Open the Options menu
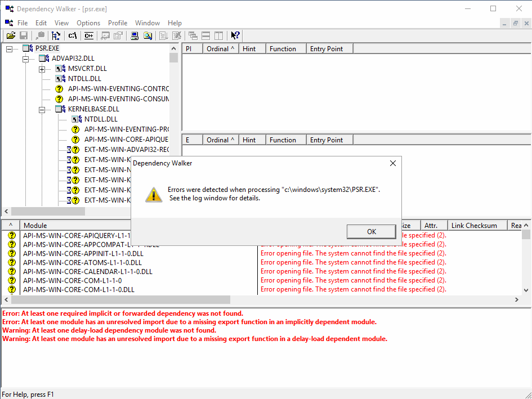This screenshot has height=399, width=532. [x=88, y=23]
